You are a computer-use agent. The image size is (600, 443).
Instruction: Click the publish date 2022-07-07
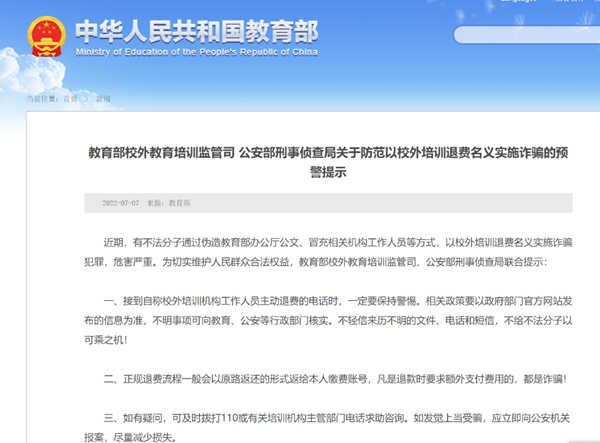tap(122, 203)
